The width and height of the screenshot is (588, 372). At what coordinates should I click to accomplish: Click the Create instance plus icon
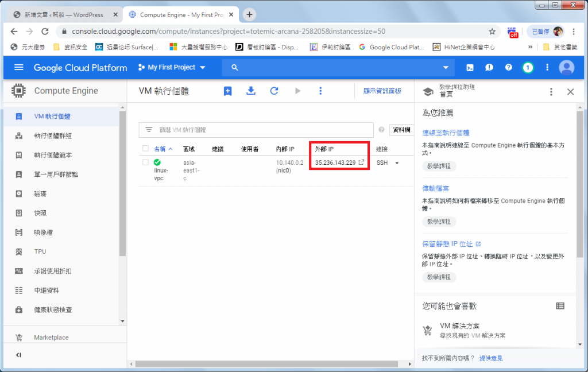(x=227, y=91)
